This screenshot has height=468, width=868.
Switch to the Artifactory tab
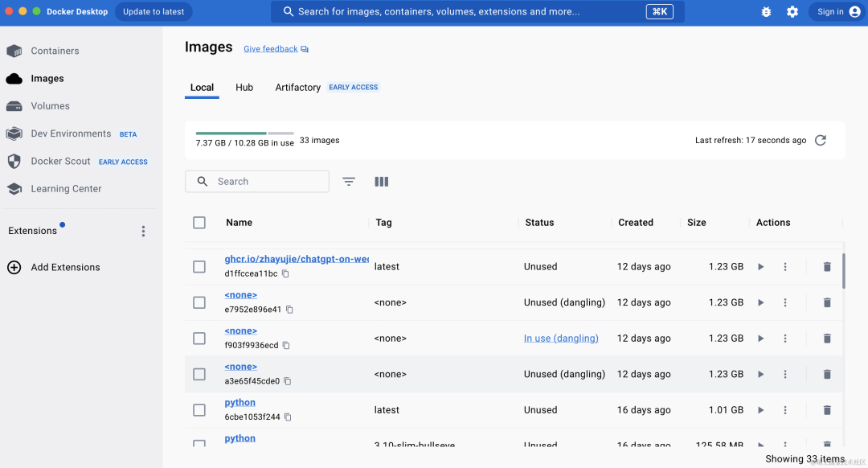coord(298,88)
